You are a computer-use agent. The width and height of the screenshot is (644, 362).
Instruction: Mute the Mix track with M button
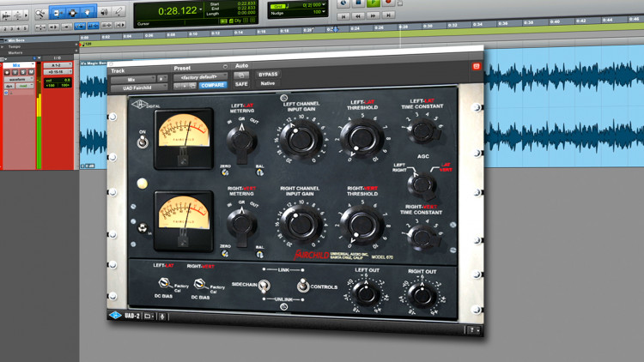(x=31, y=72)
